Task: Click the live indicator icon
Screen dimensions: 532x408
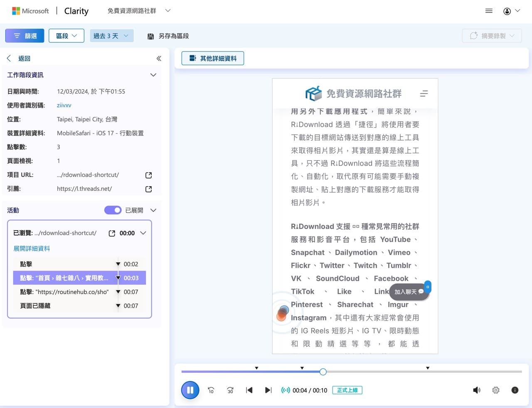Action: click(286, 390)
